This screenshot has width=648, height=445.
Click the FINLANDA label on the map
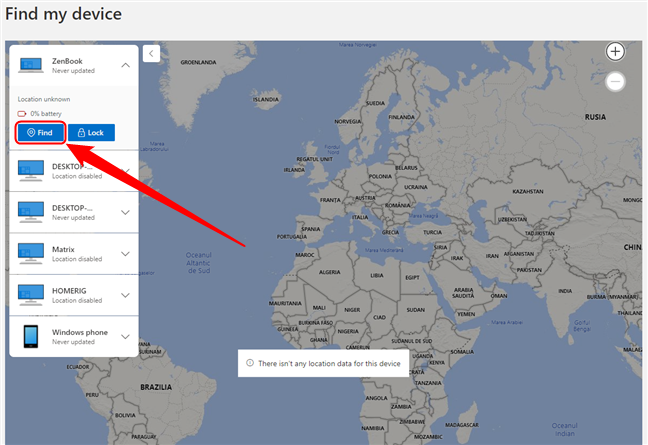point(401,117)
